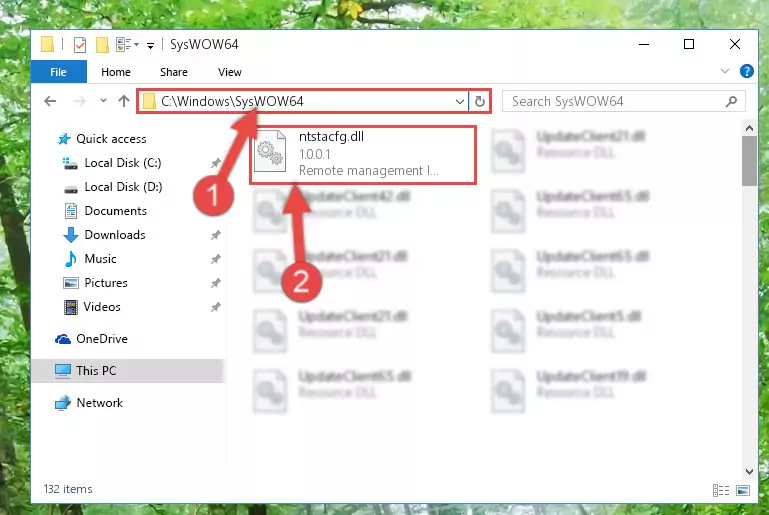Click the vertical scrollbar thumb

pos(749,161)
